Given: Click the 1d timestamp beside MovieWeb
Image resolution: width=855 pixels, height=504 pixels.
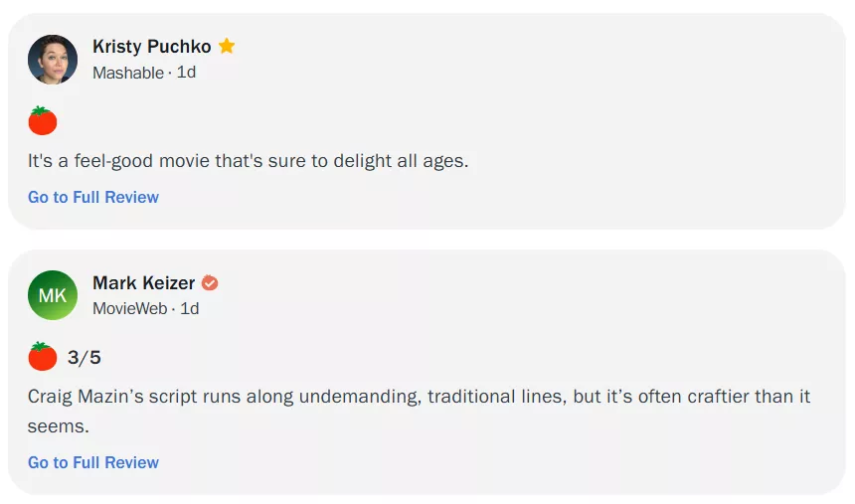Looking at the screenshot, I should point(189,308).
